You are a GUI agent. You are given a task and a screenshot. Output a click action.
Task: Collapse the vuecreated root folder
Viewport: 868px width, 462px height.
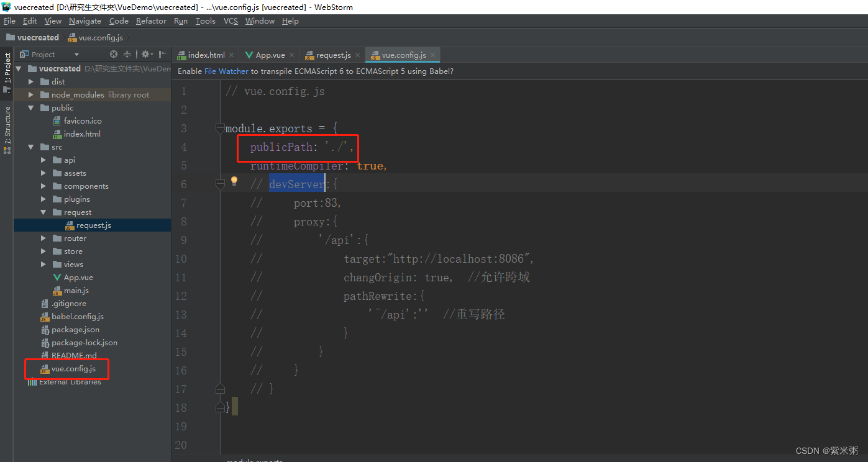[x=19, y=69]
